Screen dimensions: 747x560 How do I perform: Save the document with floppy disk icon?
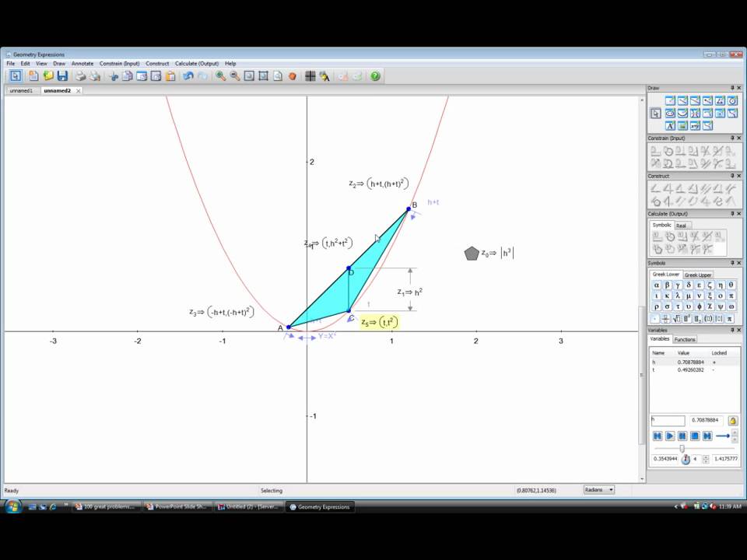(x=62, y=75)
